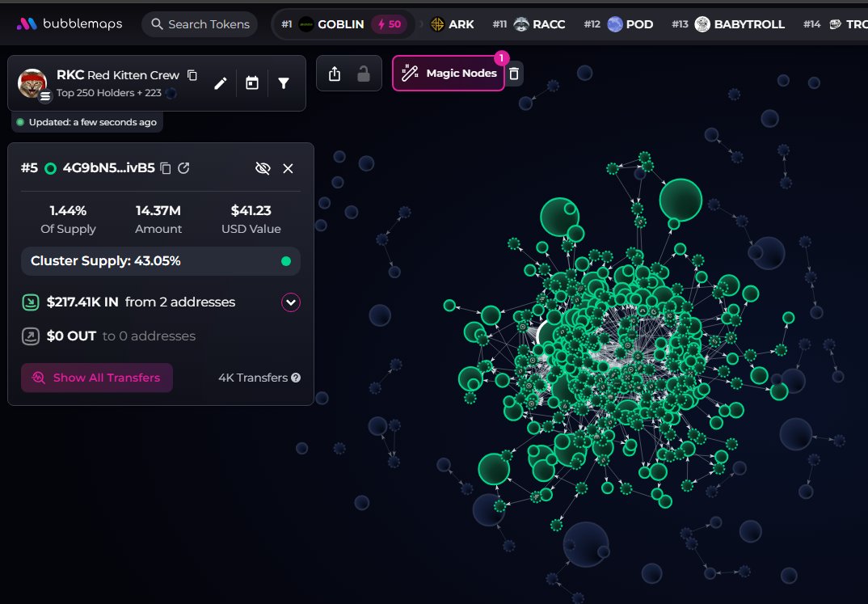Screen dimensions: 868x604
Task: Click the Red Kitten Crew token avatar
Action: tap(32, 83)
